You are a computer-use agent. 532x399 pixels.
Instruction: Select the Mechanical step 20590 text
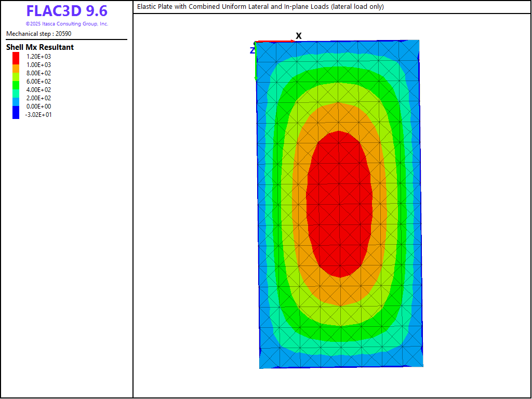point(39,34)
